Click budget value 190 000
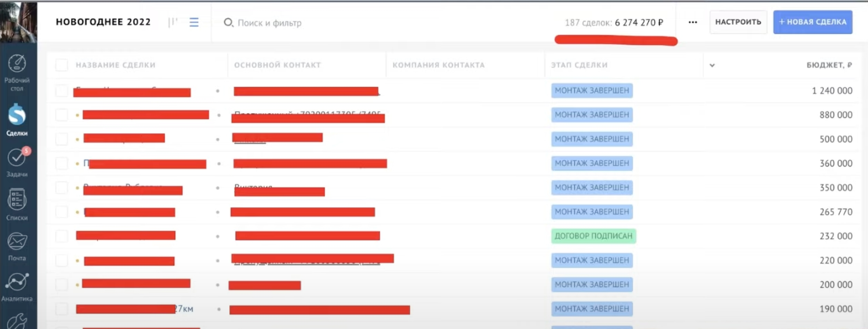Screen dimensions: 868x329 point(836,309)
